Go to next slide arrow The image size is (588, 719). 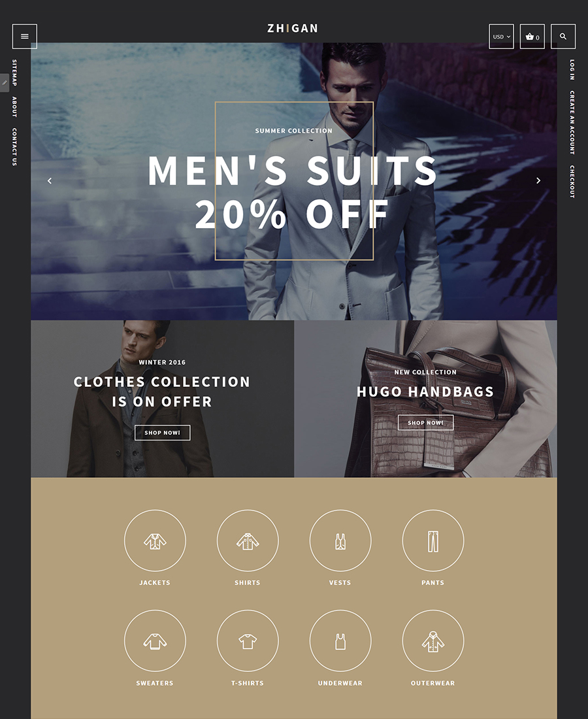(x=538, y=181)
